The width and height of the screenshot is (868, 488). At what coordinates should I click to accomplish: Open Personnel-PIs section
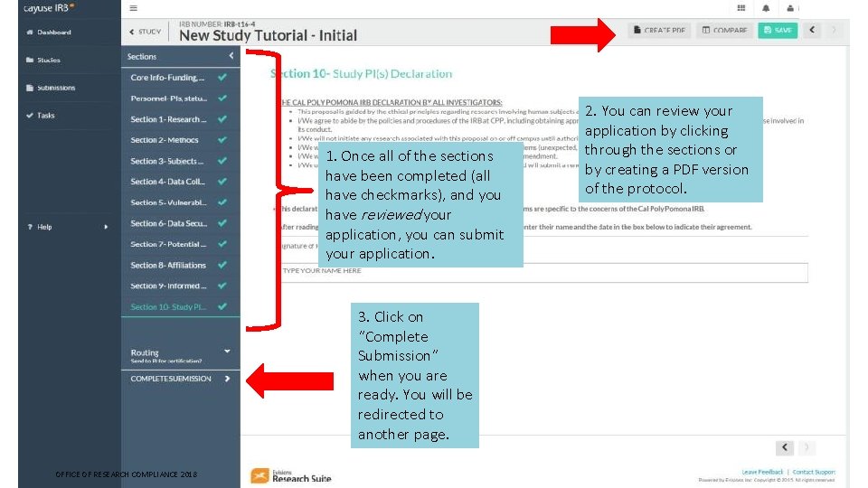pos(181,99)
